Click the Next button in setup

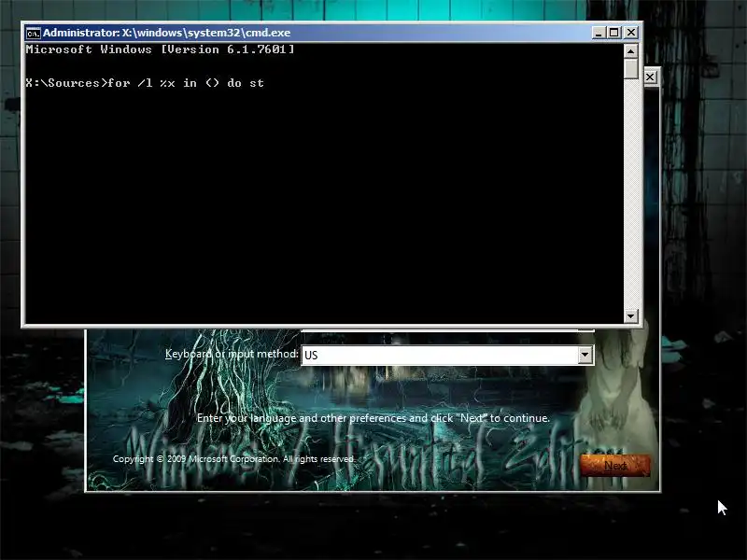[x=615, y=466]
